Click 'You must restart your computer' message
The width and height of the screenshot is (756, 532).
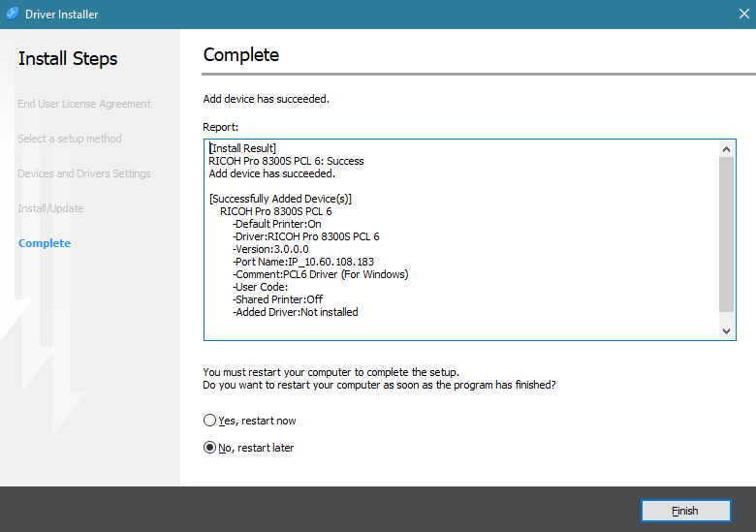click(331, 372)
